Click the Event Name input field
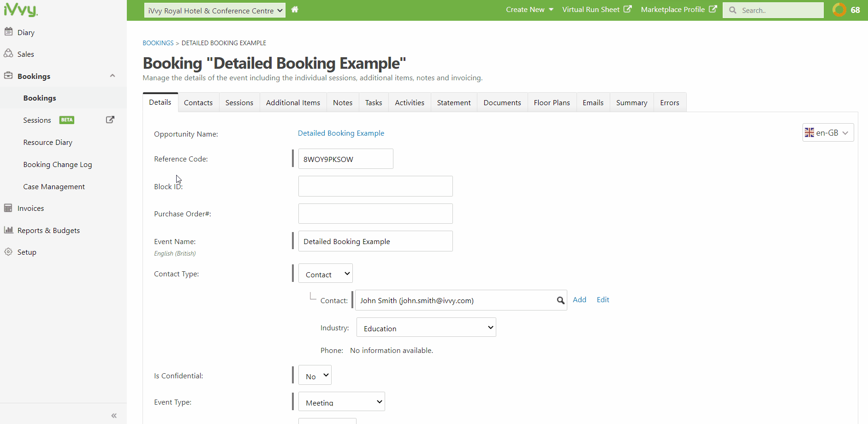This screenshot has height=424, width=868. (x=375, y=241)
